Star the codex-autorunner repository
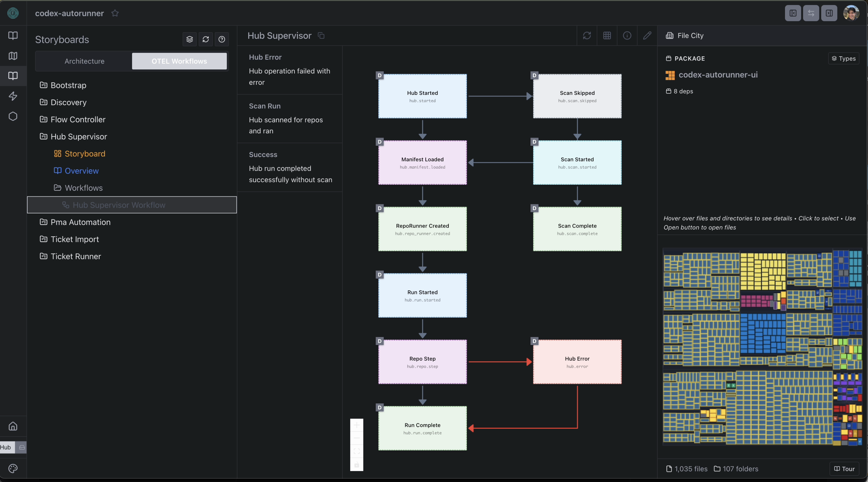868x482 pixels. click(x=115, y=13)
